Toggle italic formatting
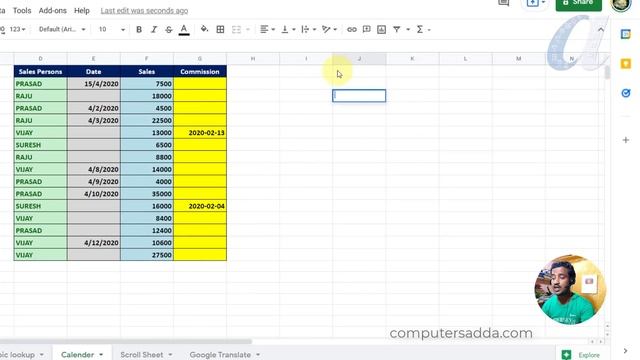 (154, 29)
